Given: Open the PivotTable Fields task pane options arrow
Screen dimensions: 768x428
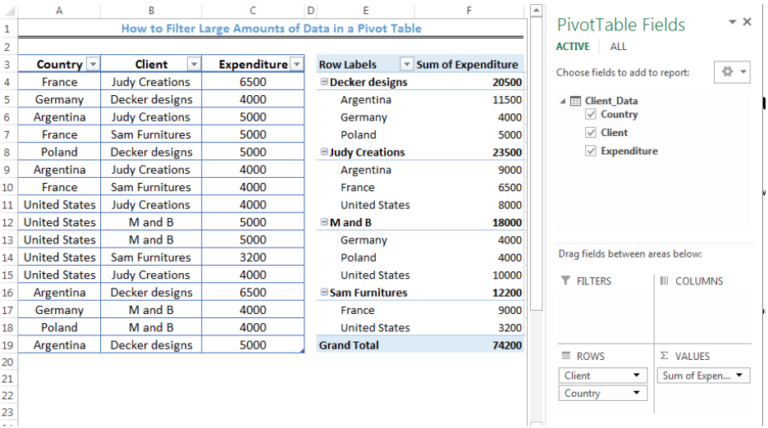Looking at the screenshot, I should pyautogui.click(x=732, y=22).
